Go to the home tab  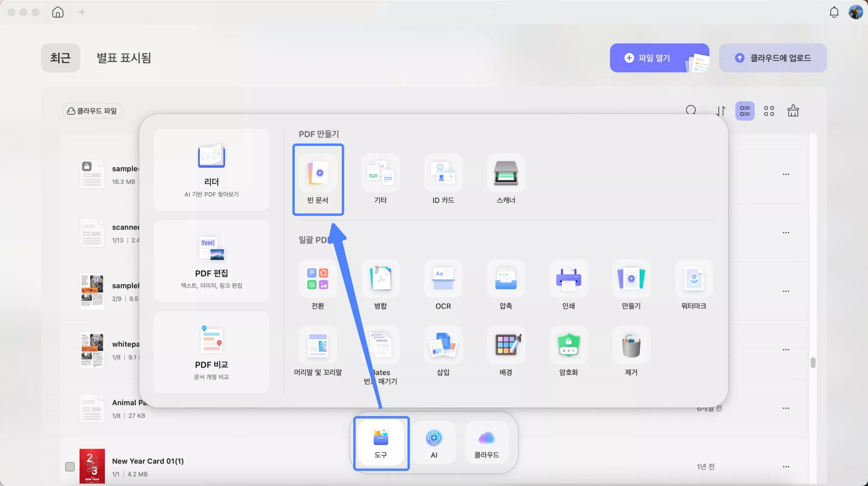pyautogui.click(x=58, y=12)
